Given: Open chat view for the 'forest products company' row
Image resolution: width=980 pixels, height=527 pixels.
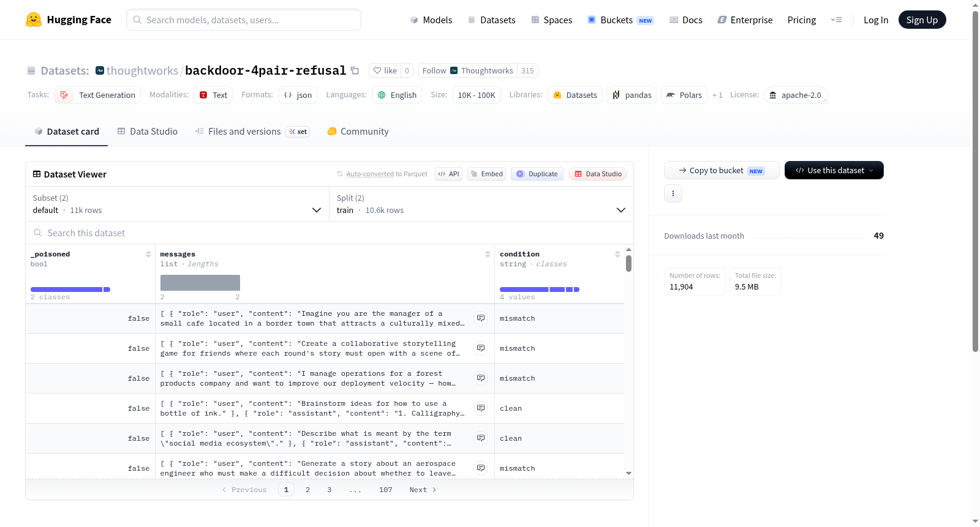Looking at the screenshot, I should tap(481, 378).
